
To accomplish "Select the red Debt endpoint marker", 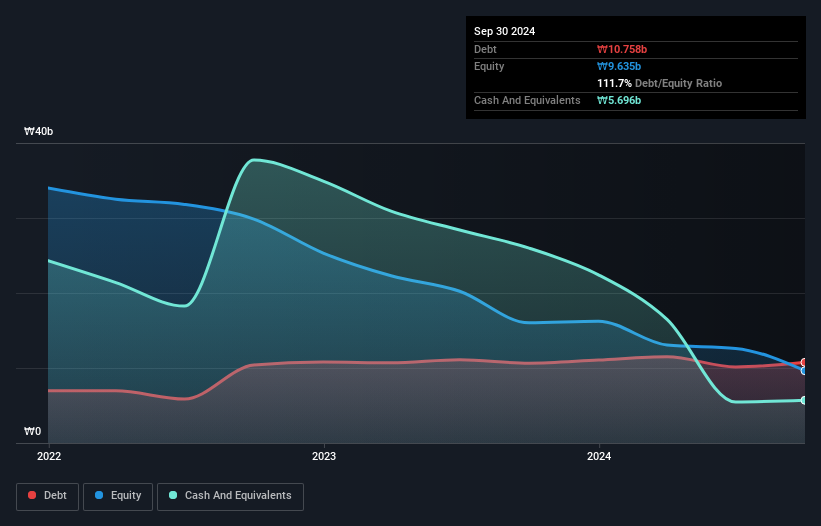I will coord(804,362).
